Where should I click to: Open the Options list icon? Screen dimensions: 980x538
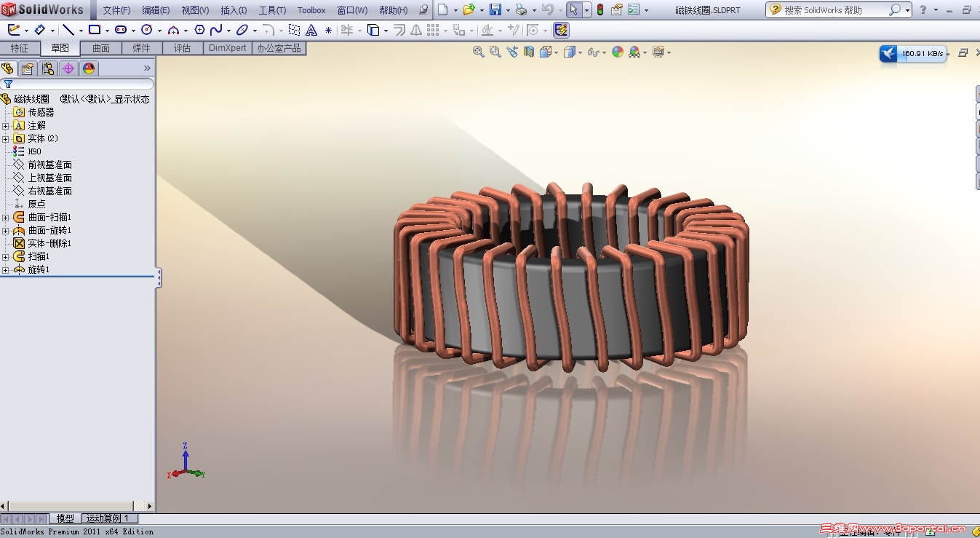(634, 9)
